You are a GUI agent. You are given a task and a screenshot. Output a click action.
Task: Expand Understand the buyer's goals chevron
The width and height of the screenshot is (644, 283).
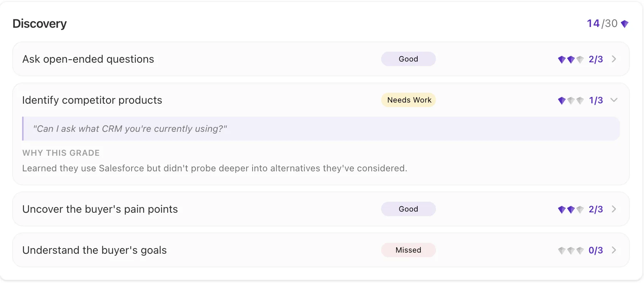point(614,250)
